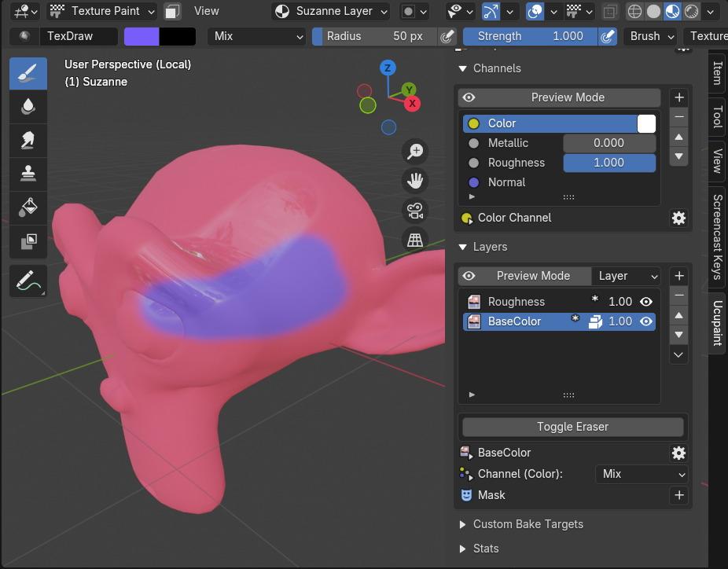The image size is (728, 569).
Task: Switch to the Tool sidebar tab
Action: click(717, 117)
